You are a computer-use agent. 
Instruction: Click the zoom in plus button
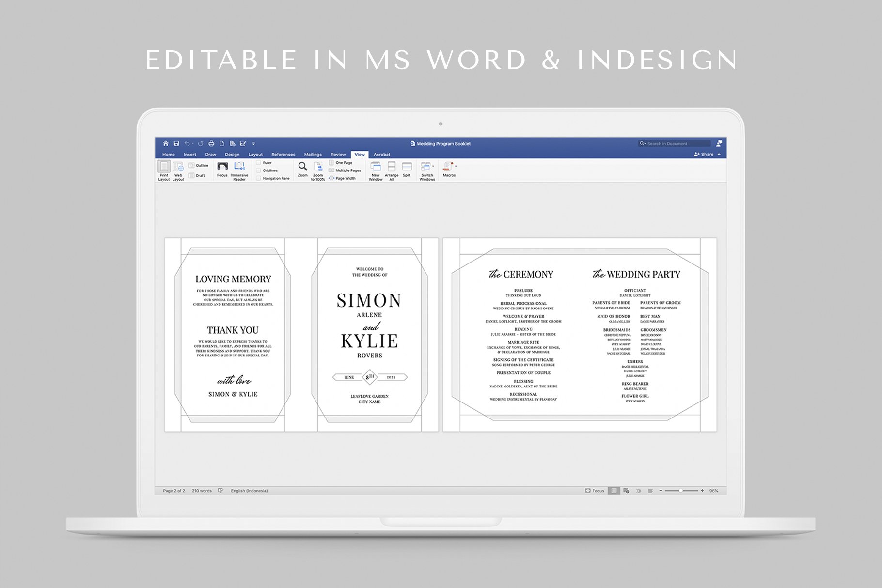coord(702,491)
